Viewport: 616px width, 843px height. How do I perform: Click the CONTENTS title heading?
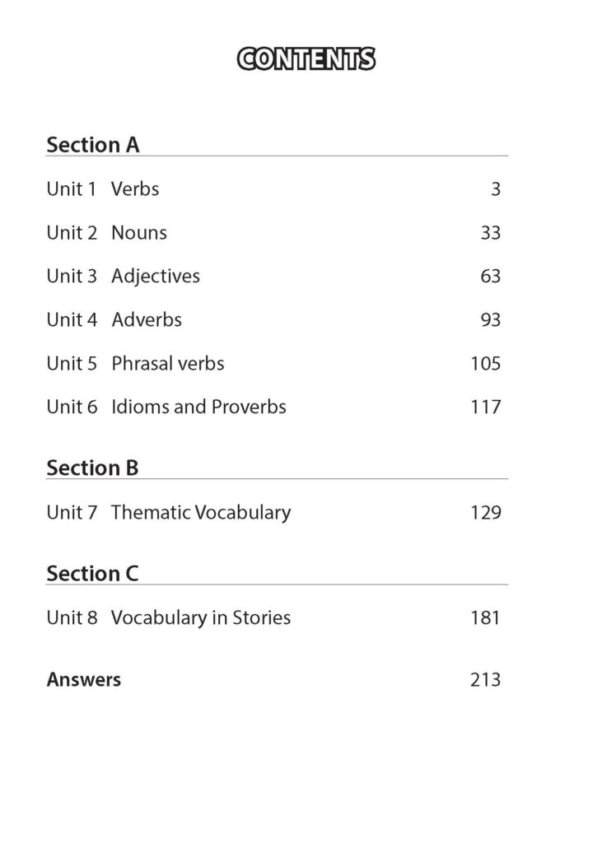click(x=306, y=59)
